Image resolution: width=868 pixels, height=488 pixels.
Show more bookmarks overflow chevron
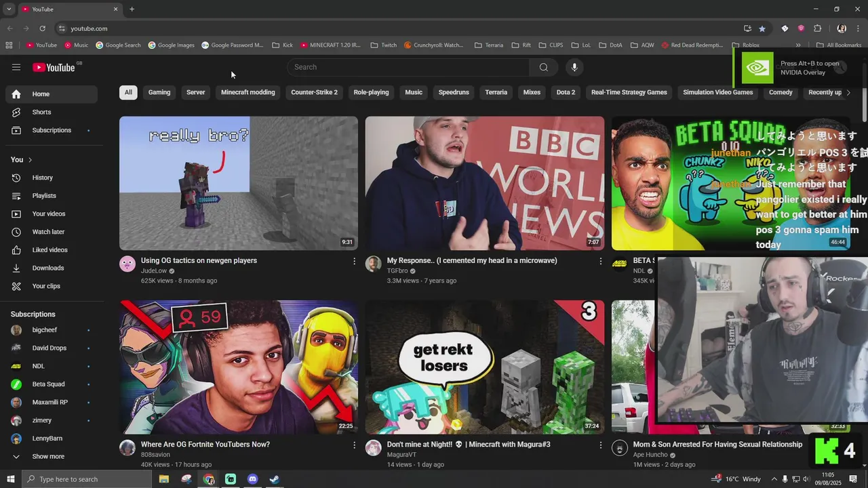(x=798, y=45)
